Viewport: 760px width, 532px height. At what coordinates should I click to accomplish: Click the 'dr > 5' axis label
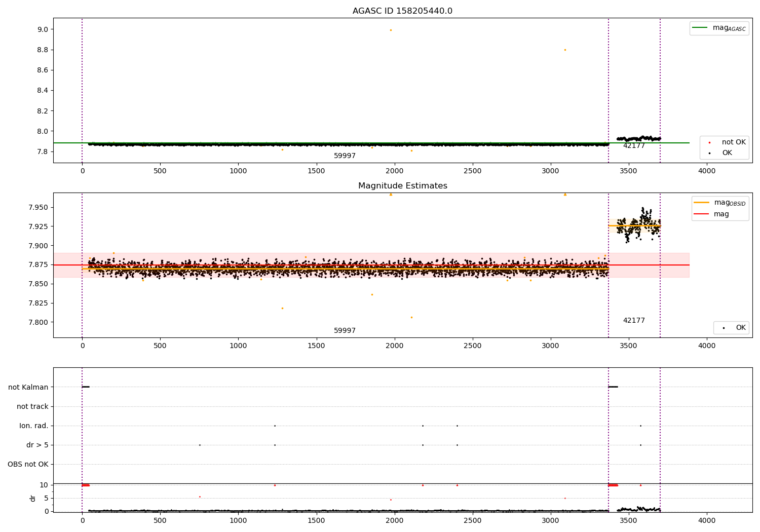[x=37, y=445]
